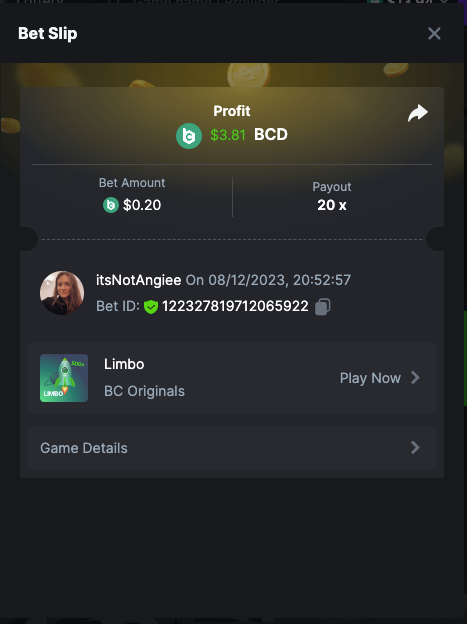Click Play Now for Limbo
The height and width of the screenshot is (624, 467).
click(x=380, y=378)
